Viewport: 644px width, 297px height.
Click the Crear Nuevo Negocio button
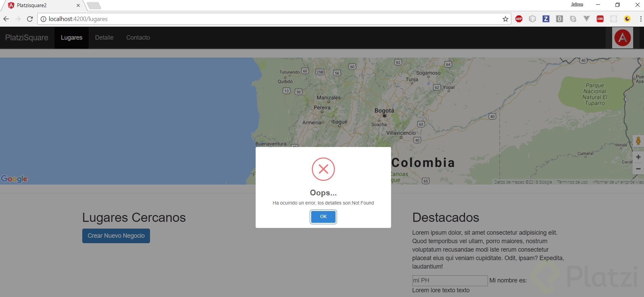point(116,236)
